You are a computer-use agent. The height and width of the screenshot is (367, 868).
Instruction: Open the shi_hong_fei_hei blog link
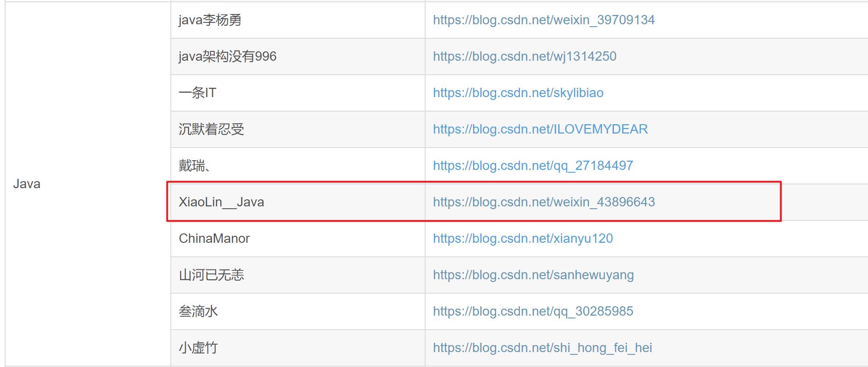(x=543, y=348)
